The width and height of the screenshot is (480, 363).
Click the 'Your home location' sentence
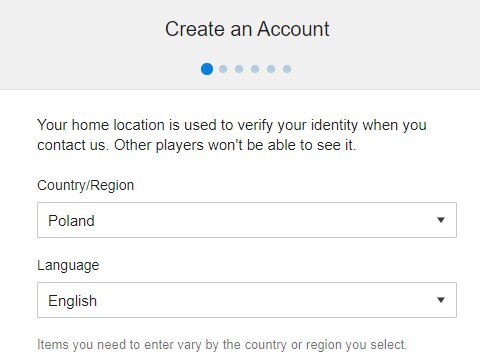click(232, 125)
